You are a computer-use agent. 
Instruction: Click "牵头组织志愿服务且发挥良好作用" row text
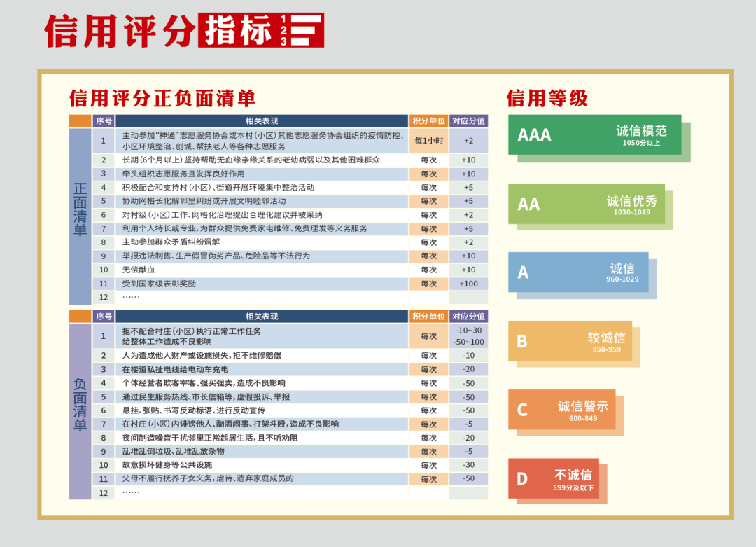coord(183,174)
